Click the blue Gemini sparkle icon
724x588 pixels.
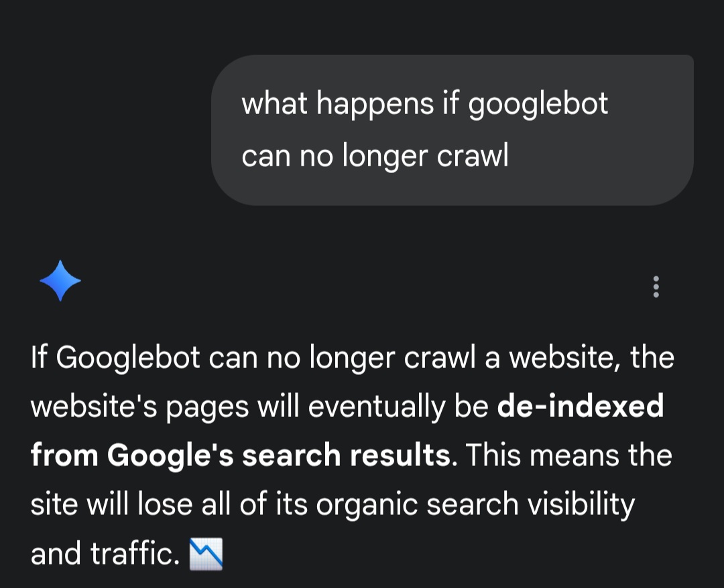pyautogui.click(x=60, y=280)
